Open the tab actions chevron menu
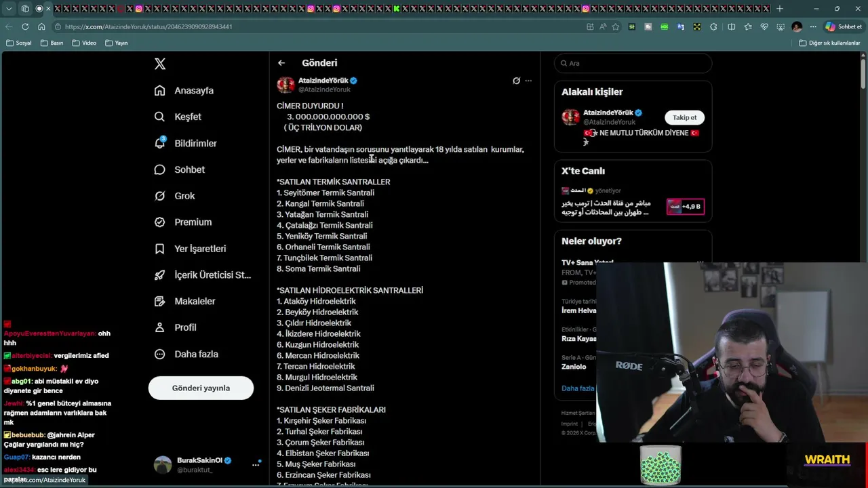The image size is (868, 488). [9, 9]
